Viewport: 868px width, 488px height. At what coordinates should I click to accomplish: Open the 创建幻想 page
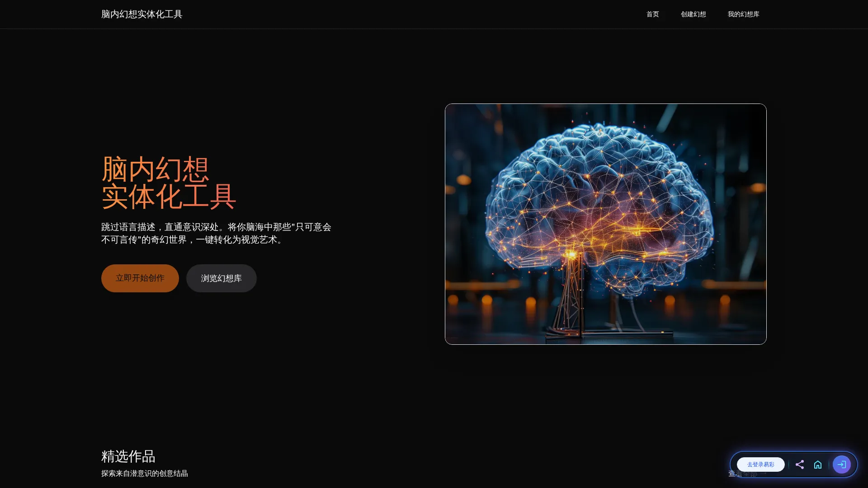693,14
